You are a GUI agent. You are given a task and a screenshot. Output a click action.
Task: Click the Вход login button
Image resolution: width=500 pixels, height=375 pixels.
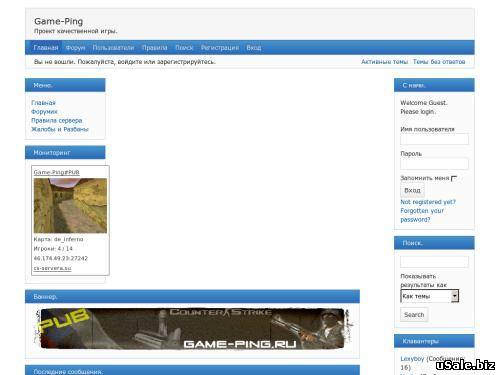click(x=412, y=190)
